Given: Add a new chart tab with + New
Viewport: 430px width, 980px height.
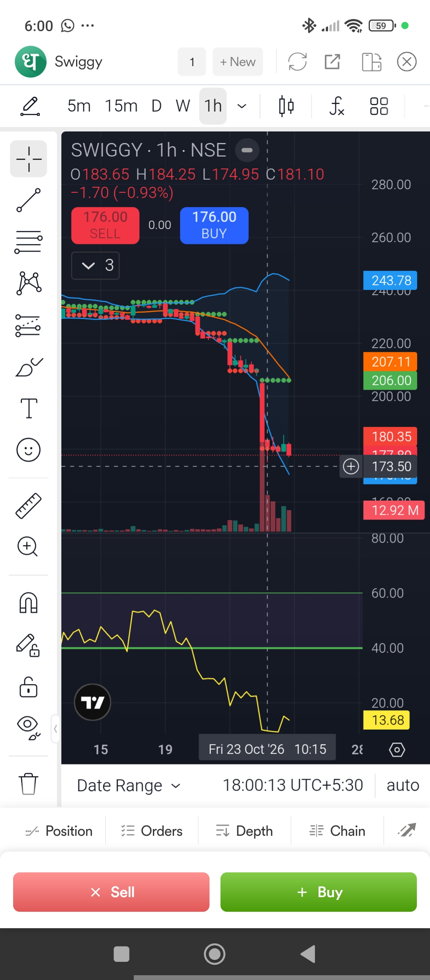Looking at the screenshot, I should pos(238,62).
